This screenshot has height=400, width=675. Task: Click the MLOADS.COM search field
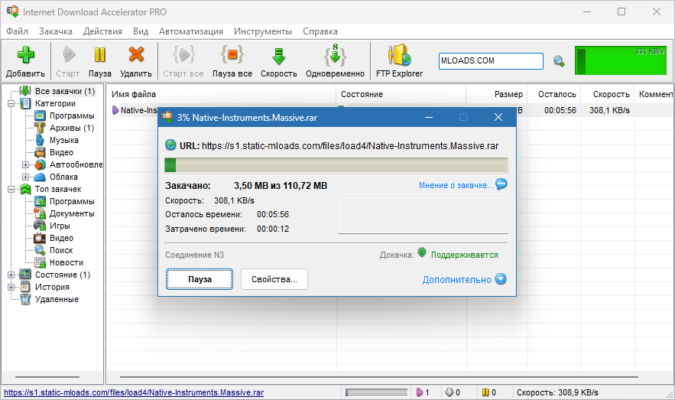coord(491,61)
